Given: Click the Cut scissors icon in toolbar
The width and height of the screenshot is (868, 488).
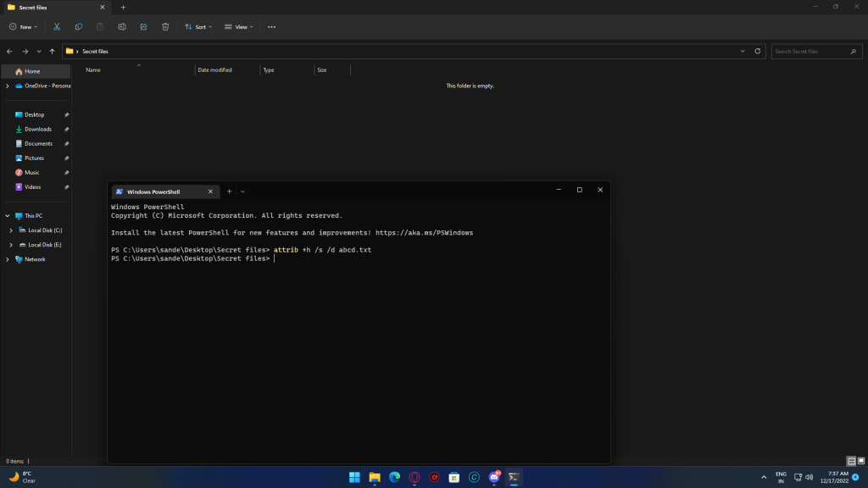Looking at the screenshot, I should point(57,27).
